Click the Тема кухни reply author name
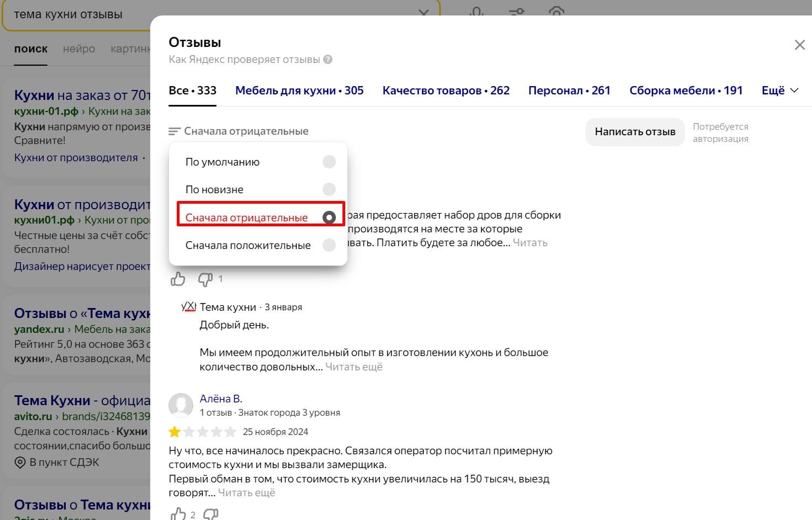Viewport: 812px width, 520px height. (x=228, y=307)
